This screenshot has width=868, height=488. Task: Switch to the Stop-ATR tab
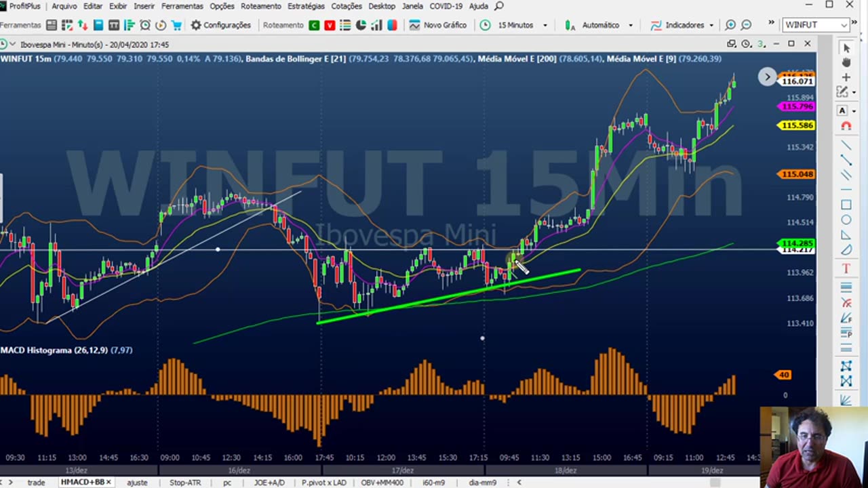[x=185, y=483]
